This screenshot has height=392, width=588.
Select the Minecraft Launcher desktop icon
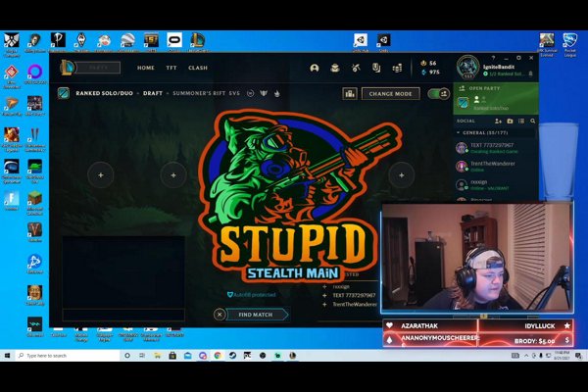click(x=34, y=203)
